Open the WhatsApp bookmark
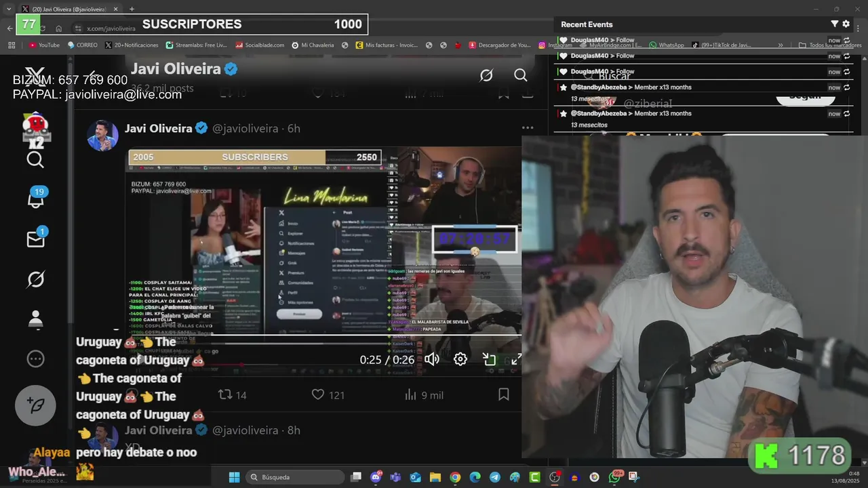 tap(667, 45)
